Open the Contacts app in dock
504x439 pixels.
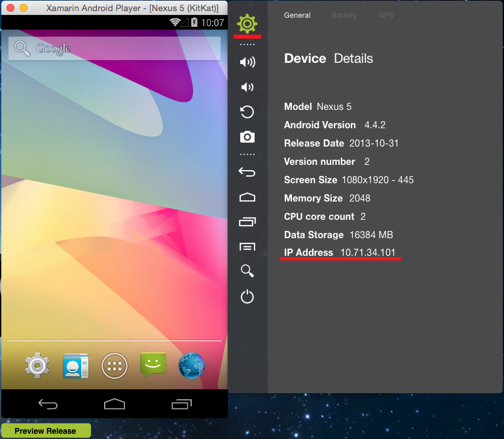(76, 366)
